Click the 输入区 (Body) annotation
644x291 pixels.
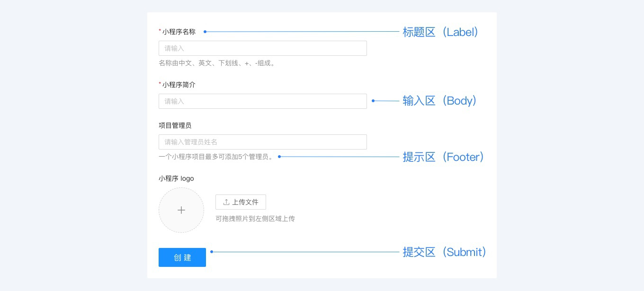click(439, 101)
